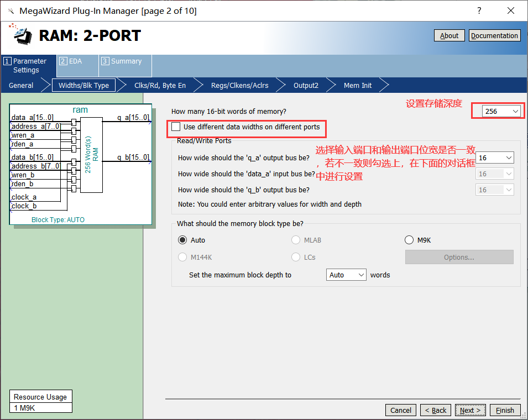Click the help question mark button
This screenshot has width=528, height=420.
coord(479,11)
